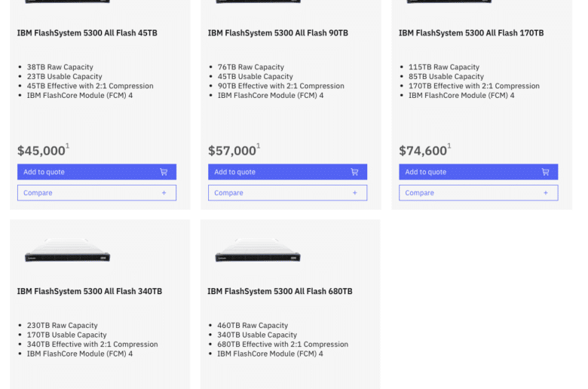
Task: Add FlashSystem 5300 45TB to quote
Action: pyautogui.click(x=96, y=172)
